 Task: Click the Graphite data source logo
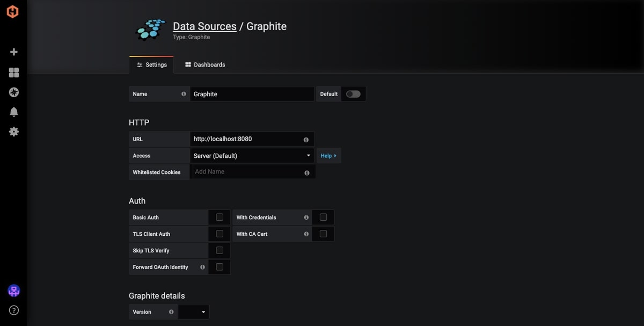(x=151, y=30)
